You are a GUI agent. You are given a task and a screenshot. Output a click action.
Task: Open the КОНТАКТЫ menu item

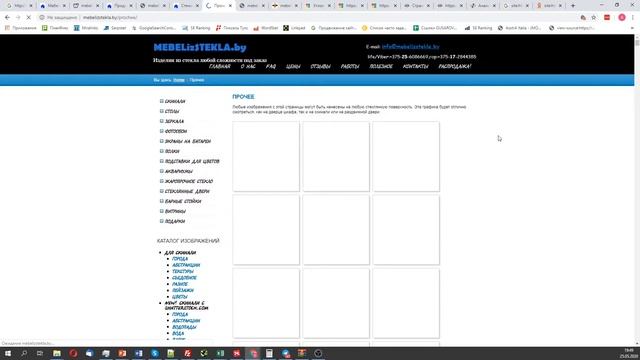click(416, 66)
